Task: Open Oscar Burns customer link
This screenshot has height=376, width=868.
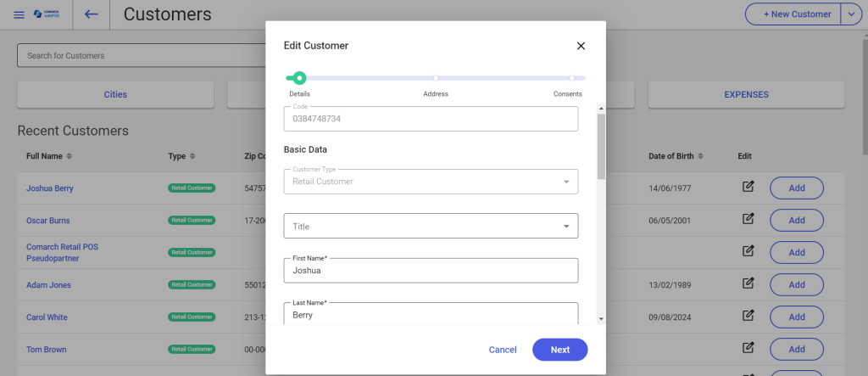Action: pyautogui.click(x=48, y=221)
